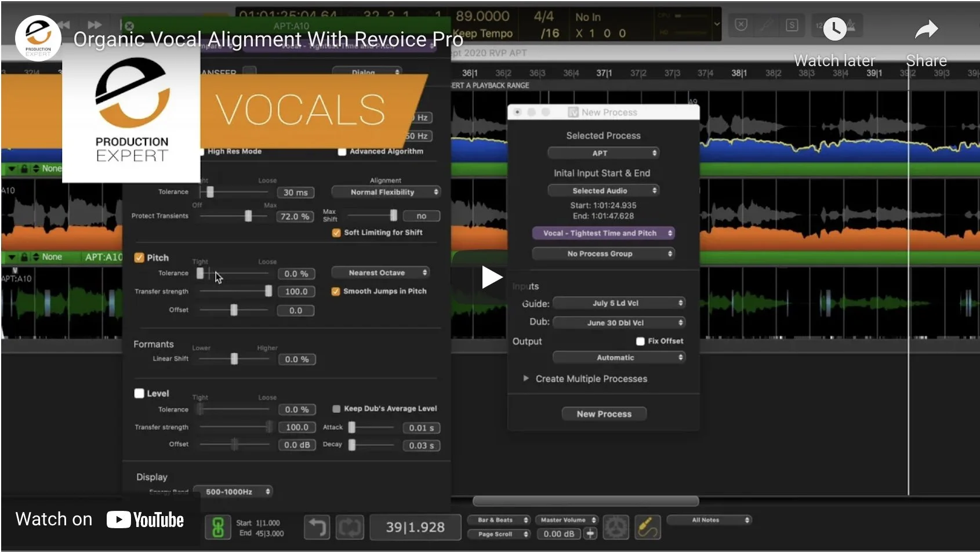Click the Formants 0.0 % value field
The image size is (980, 552).
click(297, 359)
